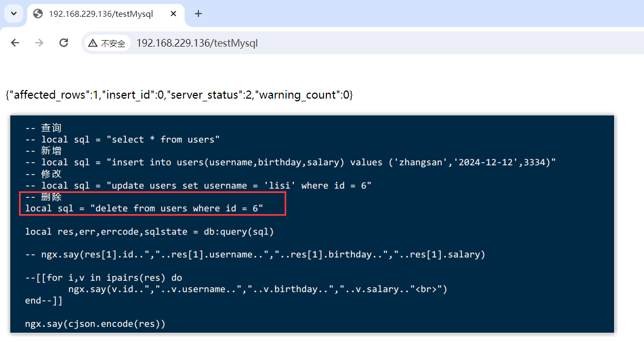
Task: Click the '--[[for i,v in ipairs(res) do' line
Action: (x=104, y=278)
